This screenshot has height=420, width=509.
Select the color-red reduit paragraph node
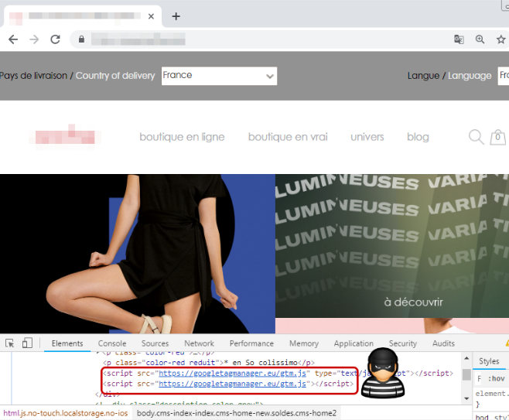(x=209, y=363)
